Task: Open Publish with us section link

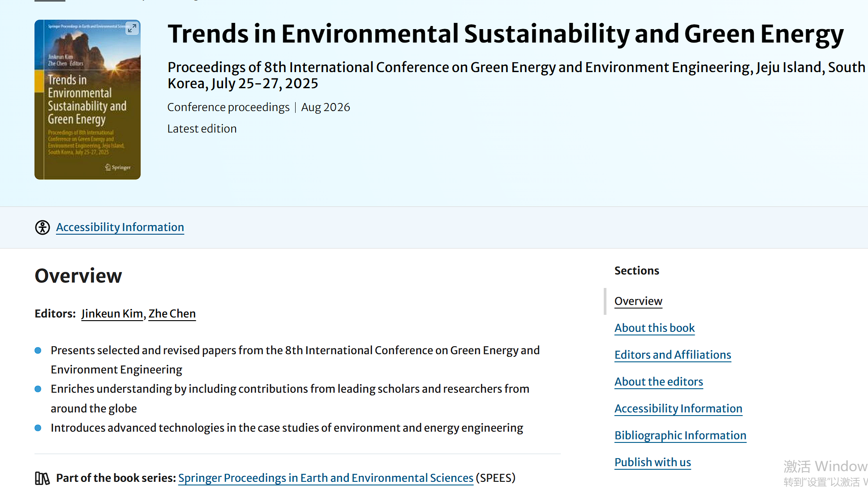Action: (652, 463)
